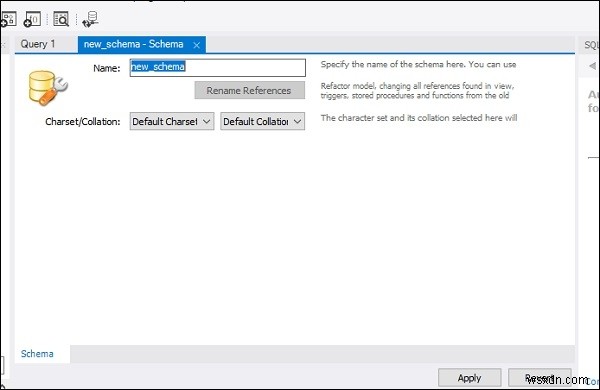Click the Revert button

(x=540, y=378)
